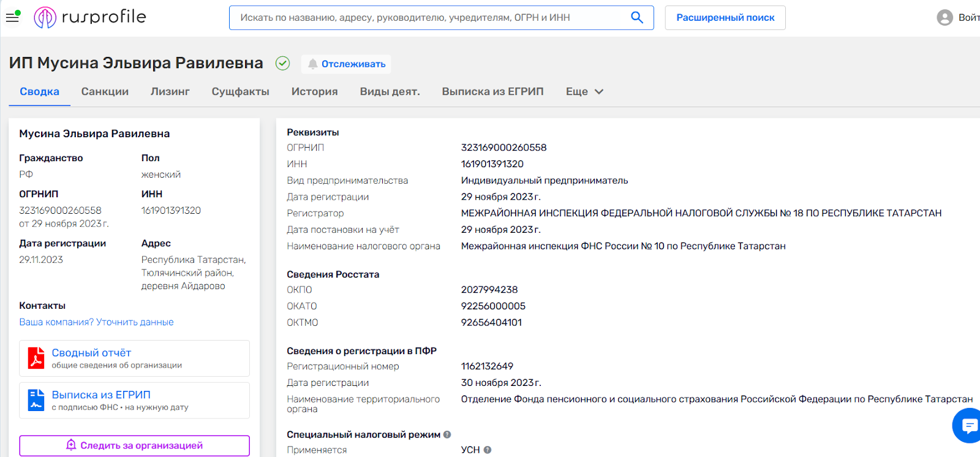The width and height of the screenshot is (980, 457).
Task: Click the magnifier search icon
Action: click(x=637, y=18)
